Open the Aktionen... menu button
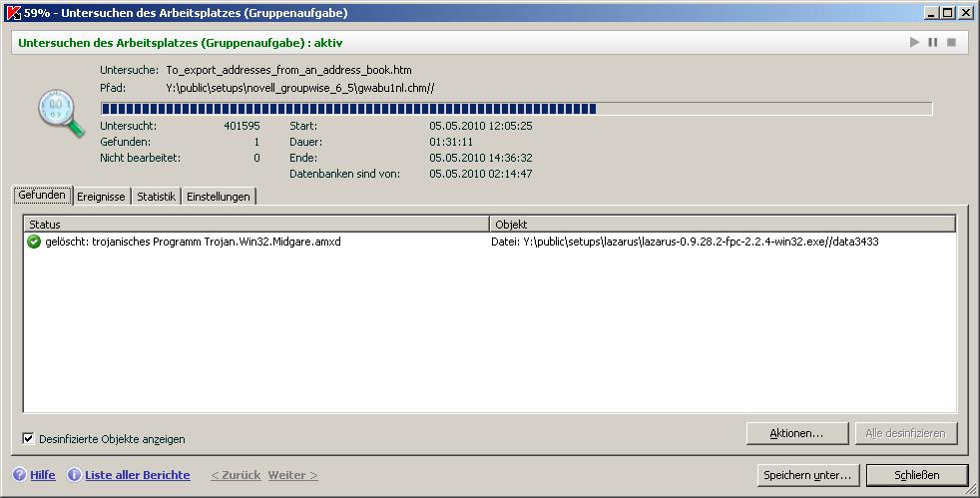This screenshot has height=498, width=980. [795, 433]
